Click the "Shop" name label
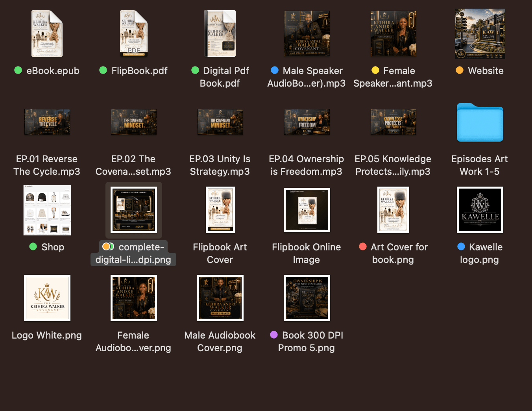 click(x=53, y=247)
